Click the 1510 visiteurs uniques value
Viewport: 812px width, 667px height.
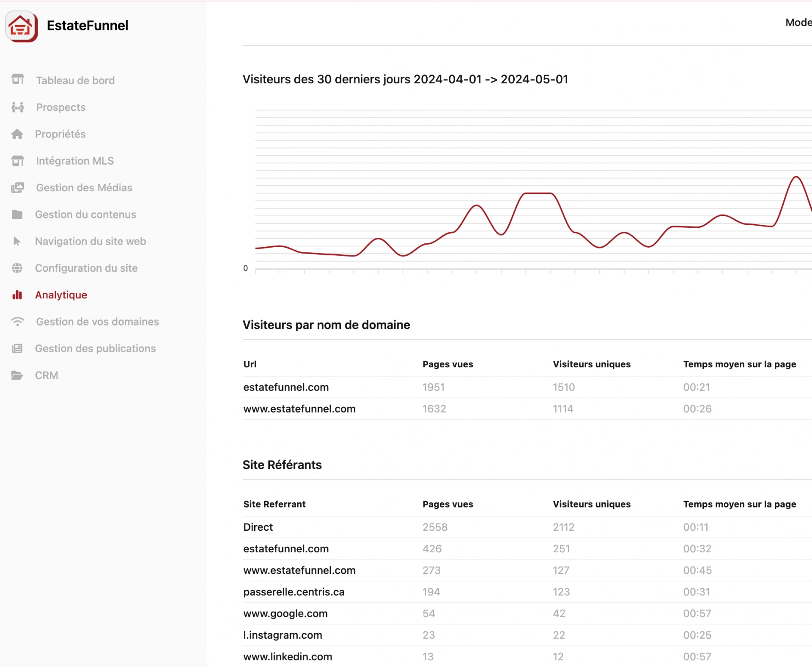click(x=564, y=387)
